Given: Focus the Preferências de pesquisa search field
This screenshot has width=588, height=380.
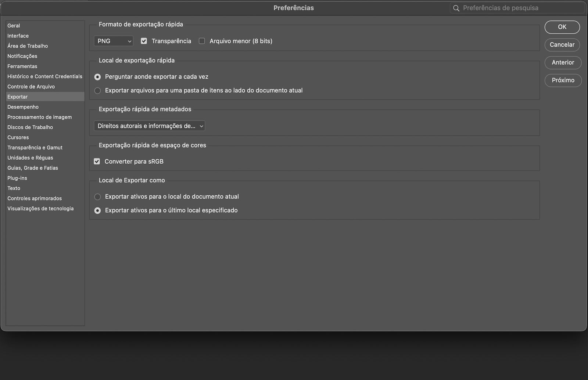Looking at the screenshot, I should coord(517,8).
